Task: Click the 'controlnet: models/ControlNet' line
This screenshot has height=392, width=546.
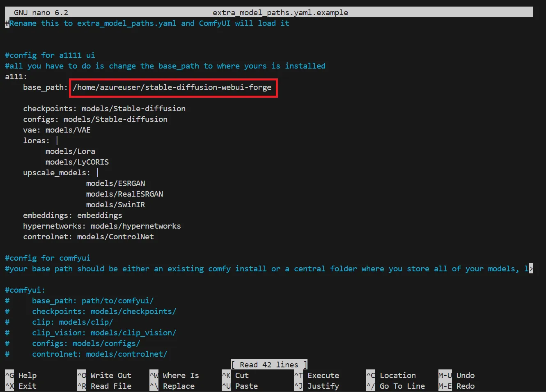Action: (89, 236)
